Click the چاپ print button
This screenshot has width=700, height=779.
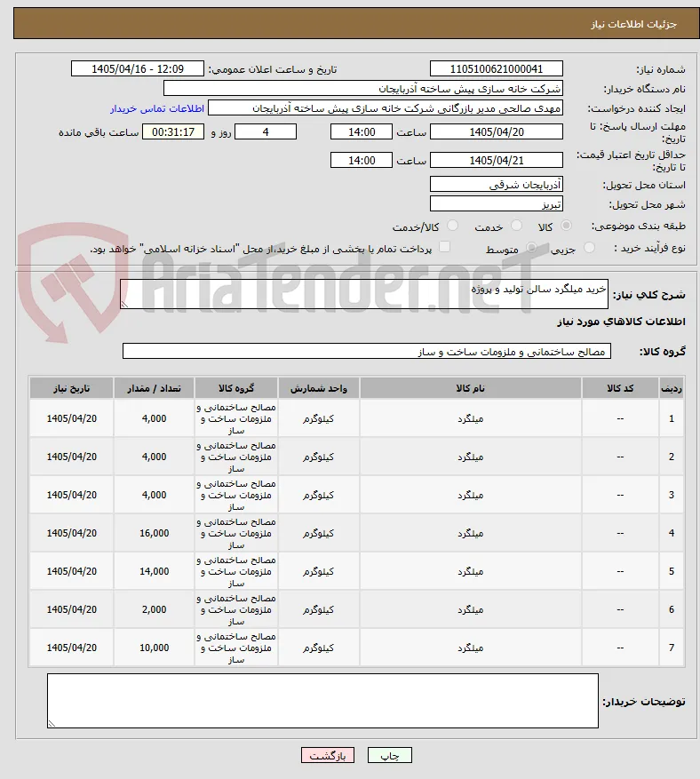tap(389, 755)
